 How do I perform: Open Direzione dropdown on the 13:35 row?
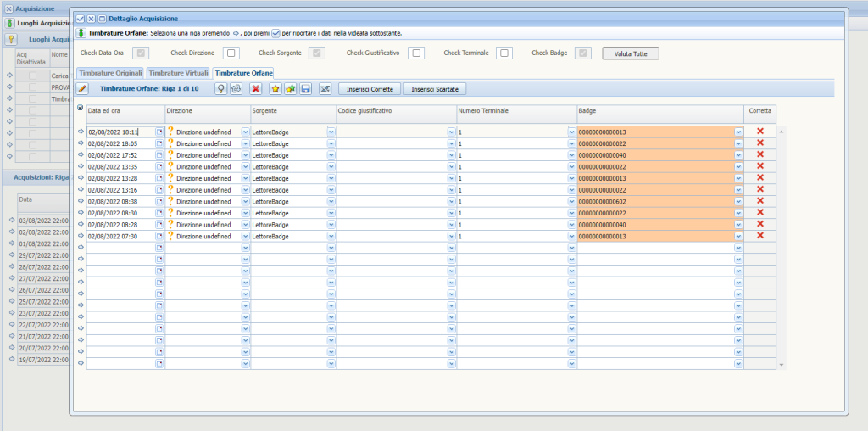(x=246, y=167)
